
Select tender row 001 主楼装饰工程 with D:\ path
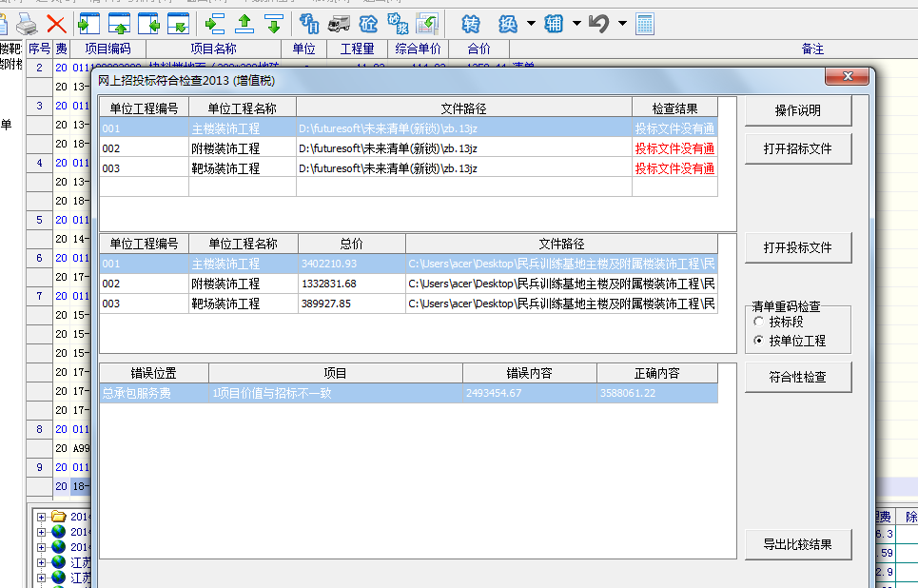pyautogui.click(x=409, y=128)
